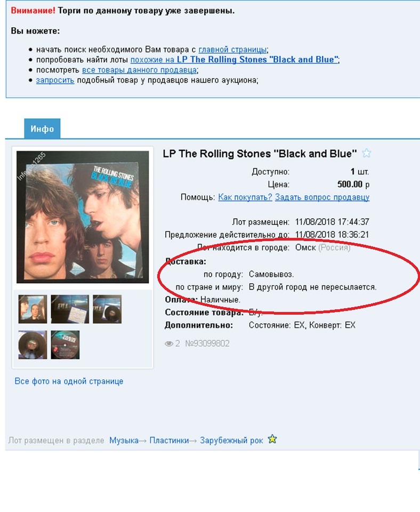The image size is (420, 512).
Task: Go to the Музыка category breadcrumb
Action: [124, 440]
